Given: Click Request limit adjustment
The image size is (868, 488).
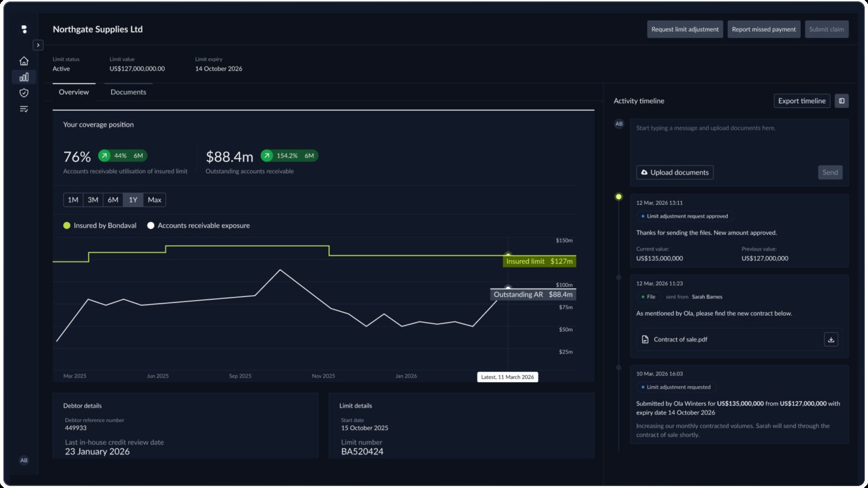Looking at the screenshot, I should pos(685,29).
